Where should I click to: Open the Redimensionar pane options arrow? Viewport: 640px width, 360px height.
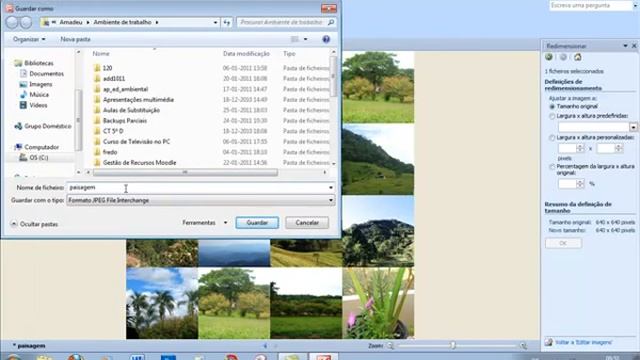(625, 46)
